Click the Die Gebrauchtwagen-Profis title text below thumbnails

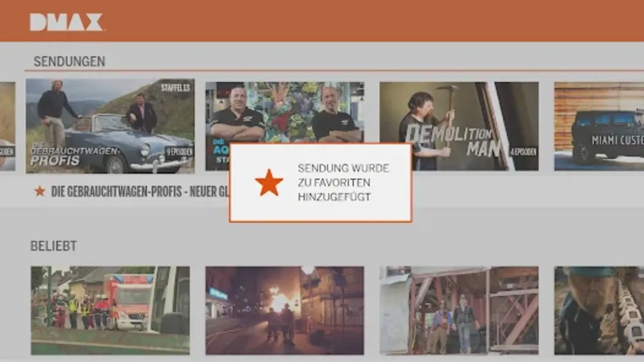[x=141, y=191]
